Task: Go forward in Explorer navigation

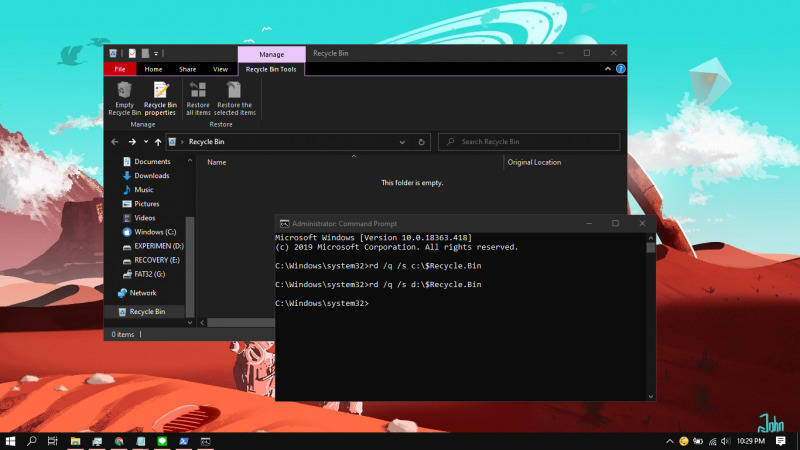Action: coord(132,142)
